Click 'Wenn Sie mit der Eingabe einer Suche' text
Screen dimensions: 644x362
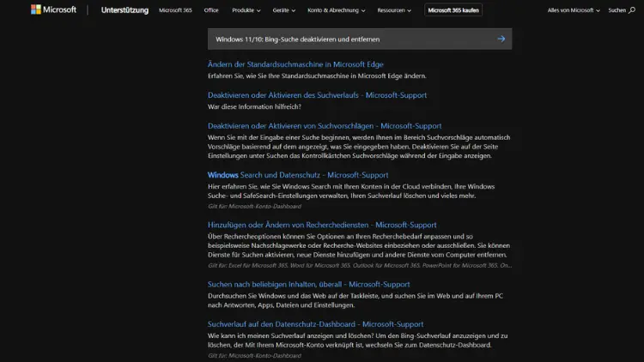[359, 147]
